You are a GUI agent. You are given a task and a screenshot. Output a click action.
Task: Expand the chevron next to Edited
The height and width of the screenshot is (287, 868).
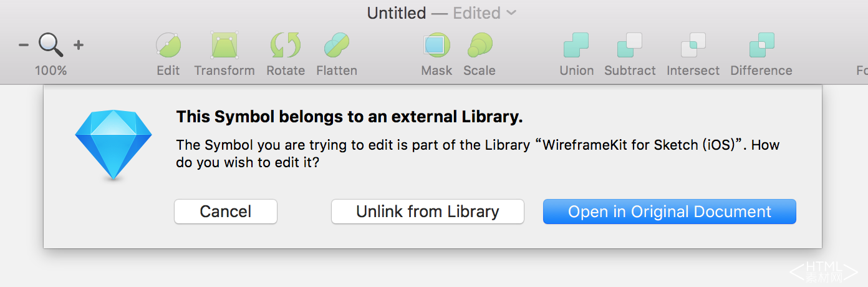click(x=511, y=12)
